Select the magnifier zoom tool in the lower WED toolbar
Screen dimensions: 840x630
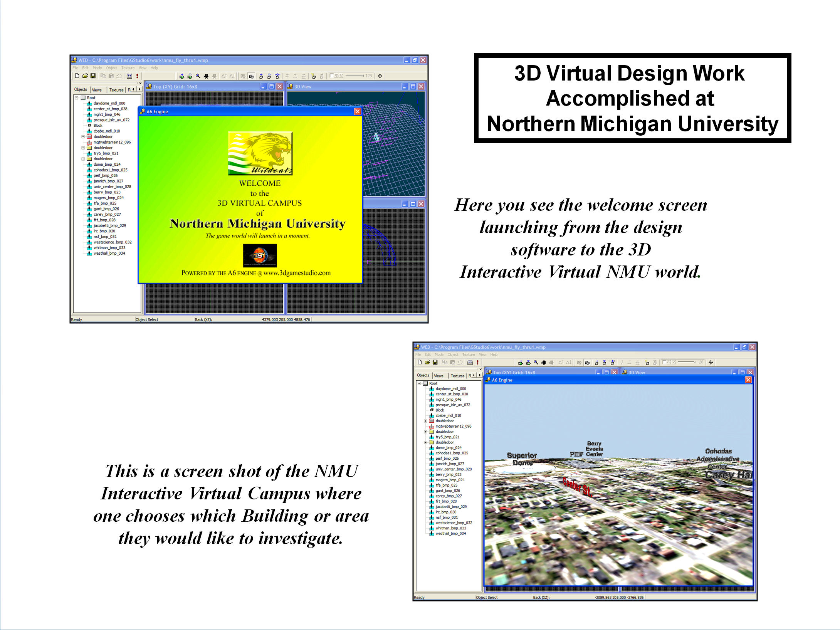[x=536, y=362]
